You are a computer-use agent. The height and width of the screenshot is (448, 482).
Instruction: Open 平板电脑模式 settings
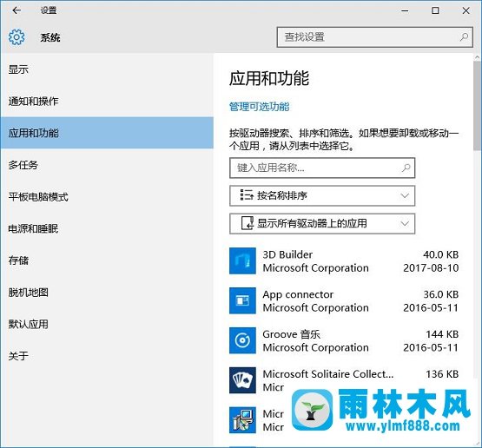pos(107,197)
